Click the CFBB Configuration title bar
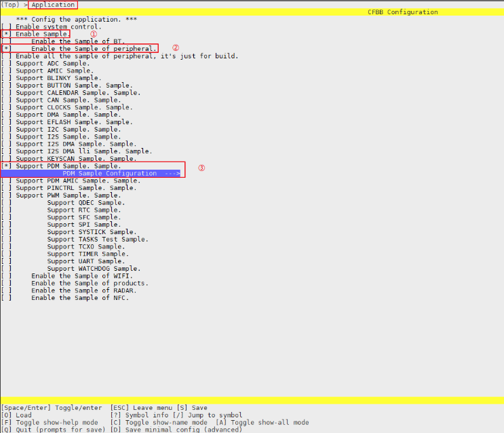This screenshot has height=433, width=504. pyautogui.click(x=402, y=12)
